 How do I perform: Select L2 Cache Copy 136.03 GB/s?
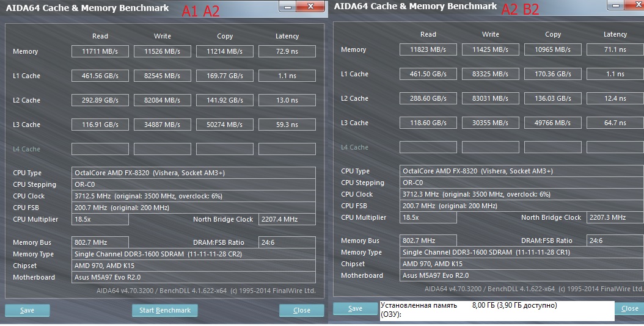tap(553, 98)
